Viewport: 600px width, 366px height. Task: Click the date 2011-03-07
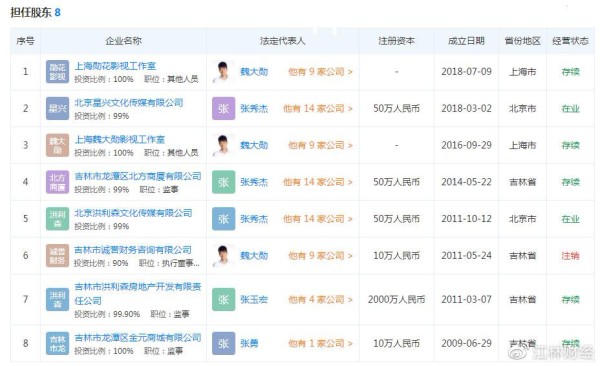coord(466,299)
